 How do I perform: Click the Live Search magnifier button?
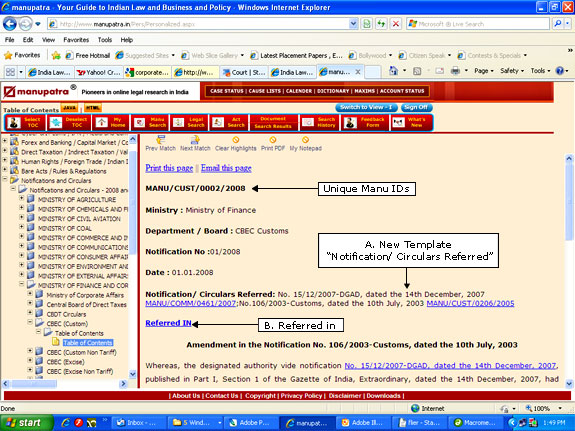pos(557,24)
